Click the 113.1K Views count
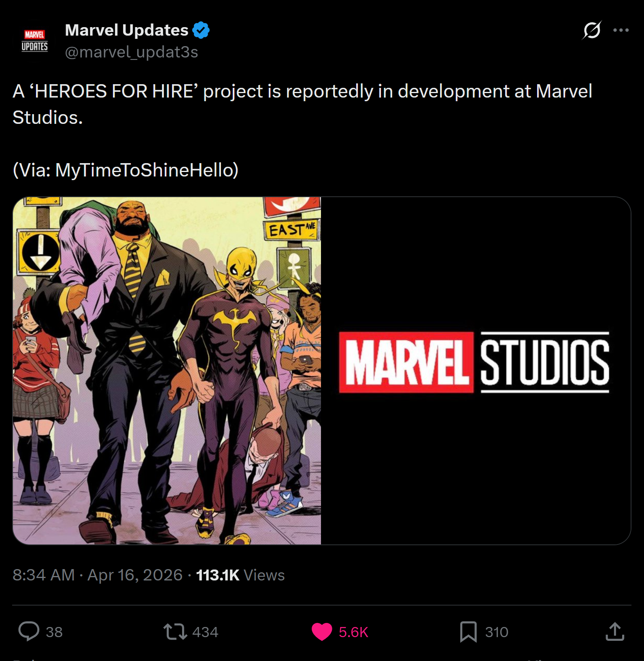 (240, 575)
